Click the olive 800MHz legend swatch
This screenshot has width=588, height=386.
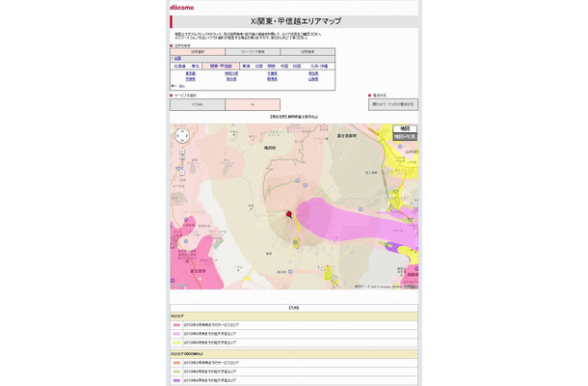tap(176, 372)
